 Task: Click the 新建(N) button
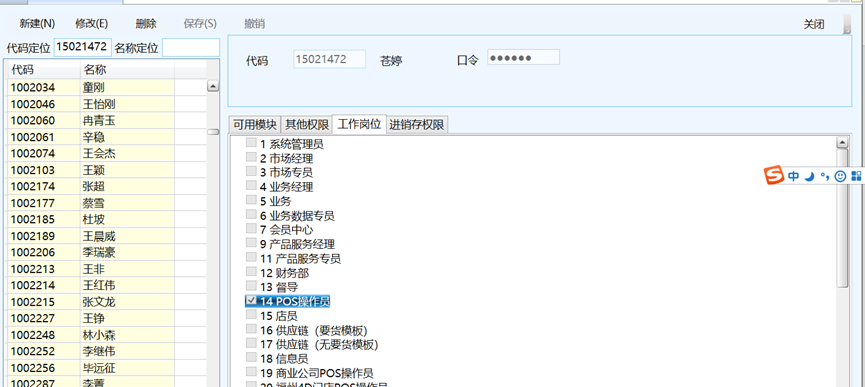pos(37,24)
